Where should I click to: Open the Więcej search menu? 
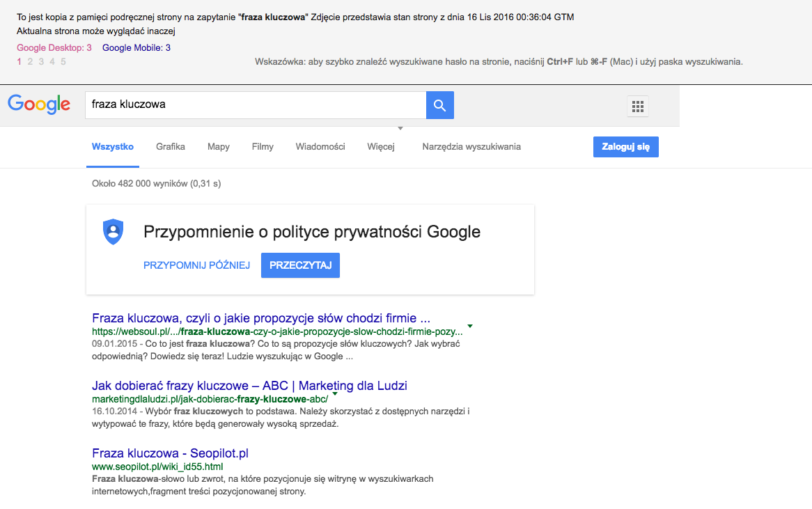coord(381,147)
